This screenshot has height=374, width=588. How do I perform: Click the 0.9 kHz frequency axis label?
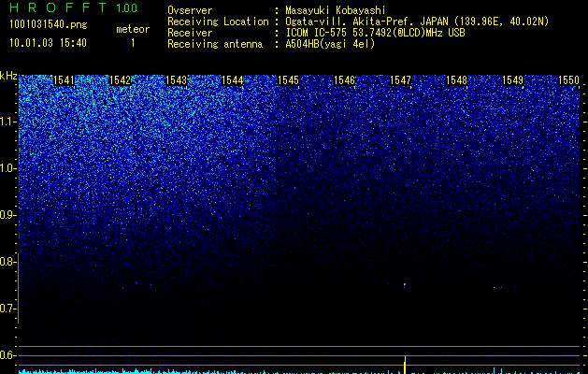pos(7,215)
